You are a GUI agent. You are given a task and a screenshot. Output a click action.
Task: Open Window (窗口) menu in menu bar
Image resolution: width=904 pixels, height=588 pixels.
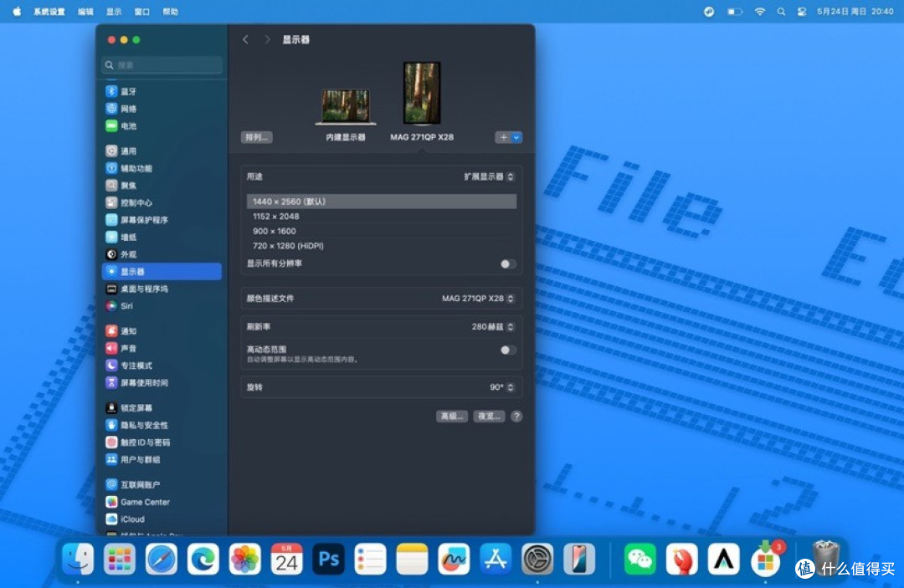[141, 12]
